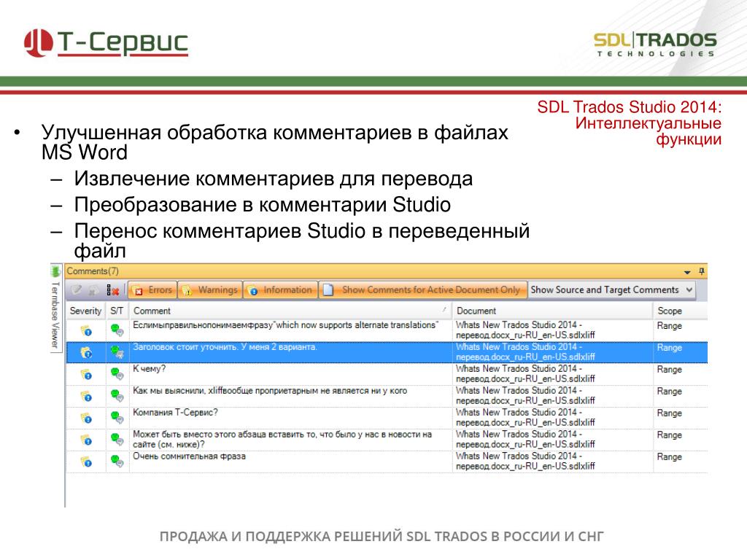Select the comment 'Компания Т-Сервис?'
The width and height of the screenshot is (747, 560).
click(x=175, y=413)
